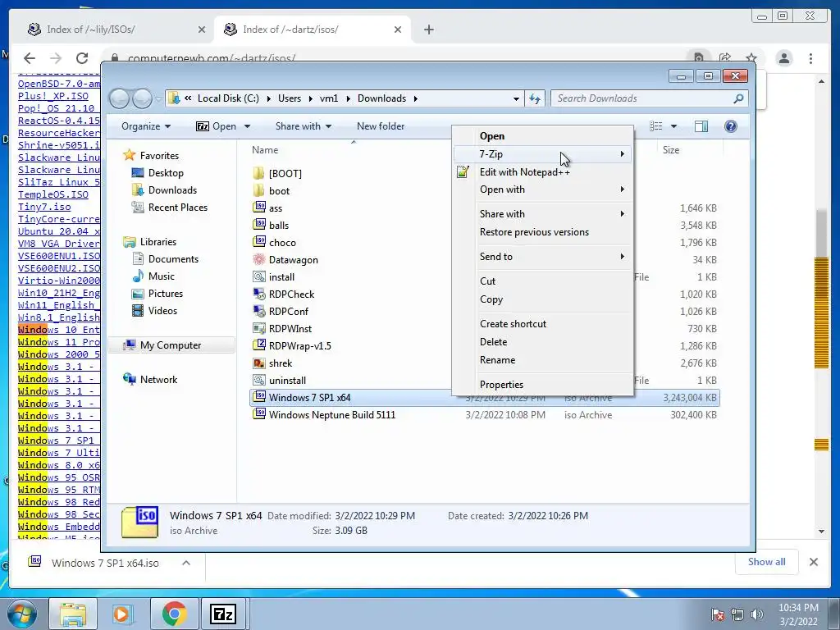Click the Explorer refresh button
Image resolution: width=840 pixels, height=630 pixels.
[535, 98]
